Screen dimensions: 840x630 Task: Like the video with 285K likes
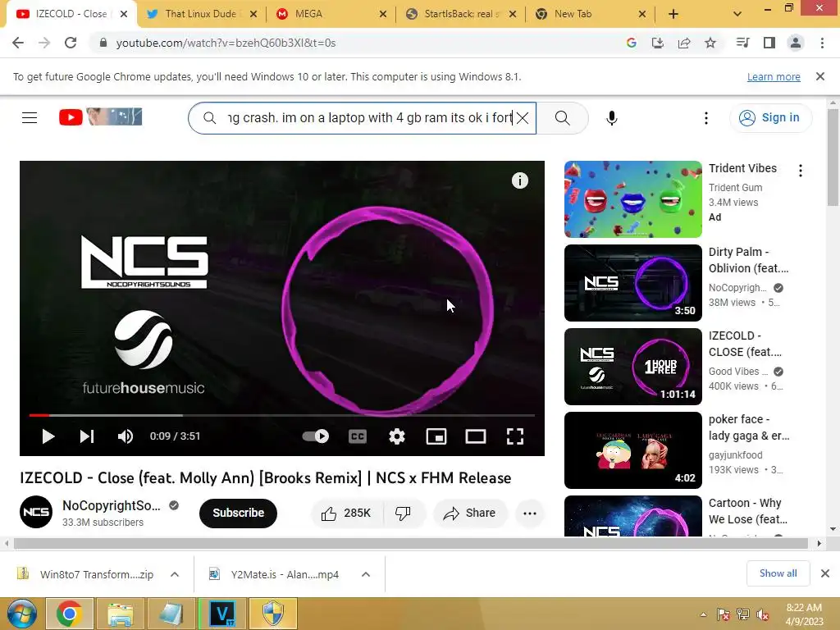(x=346, y=513)
